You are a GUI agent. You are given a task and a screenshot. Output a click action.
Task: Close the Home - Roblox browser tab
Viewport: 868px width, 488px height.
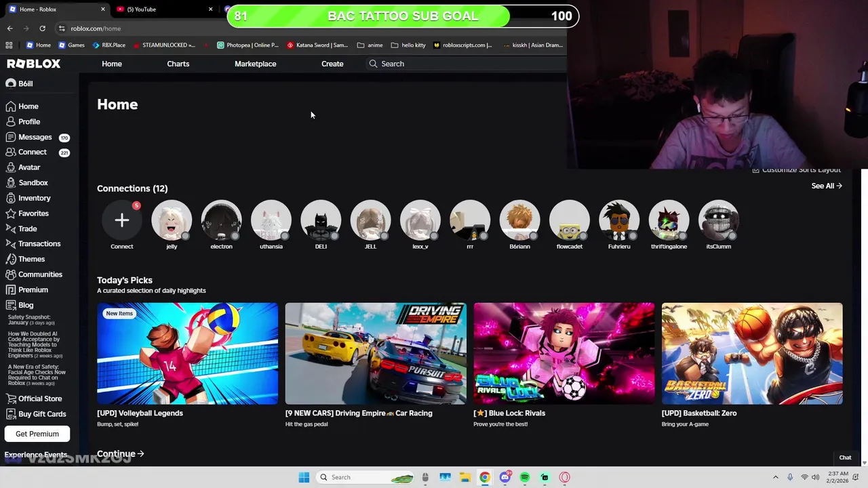coord(103,9)
